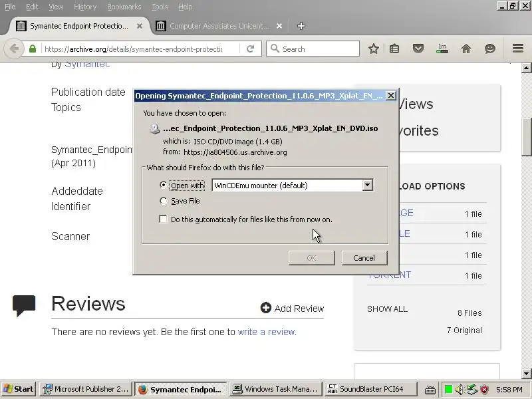Image resolution: width=532 pixels, height=399 pixels.
Task: Click the SHOW ALL files link
Action: [387, 309]
